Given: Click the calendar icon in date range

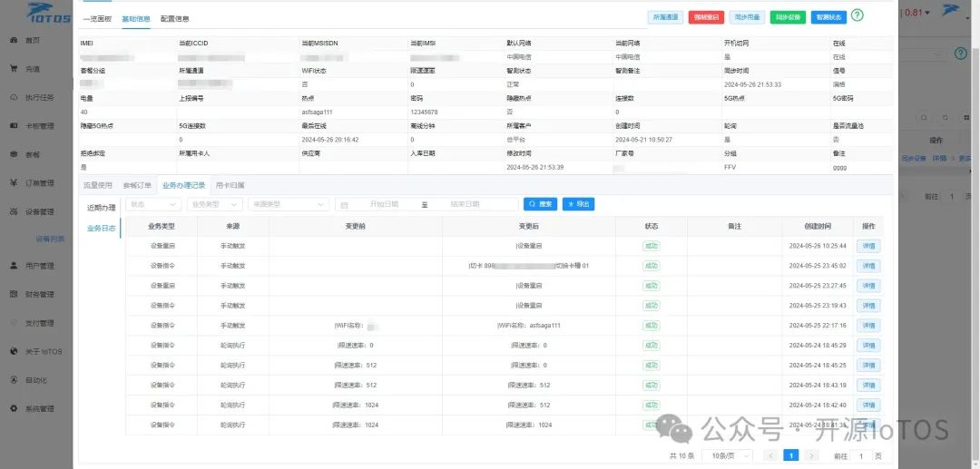Looking at the screenshot, I should (345, 204).
